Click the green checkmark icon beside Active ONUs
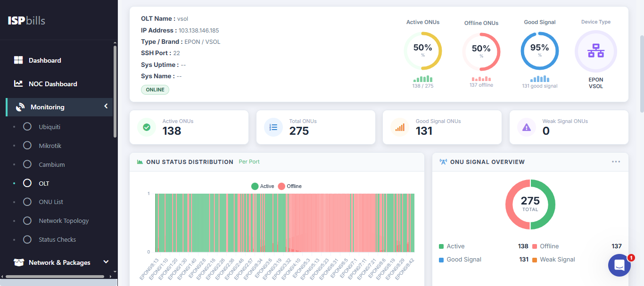Image resolution: width=644 pixels, height=286 pixels. pyautogui.click(x=147, y=127)
